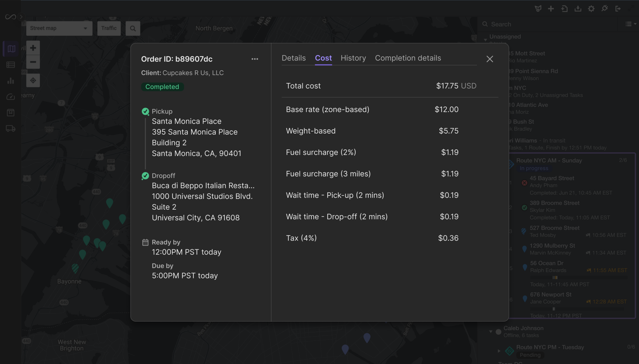Click the locate crosshair map button
The width and height of the screenshot is (639, 364).
33,81
